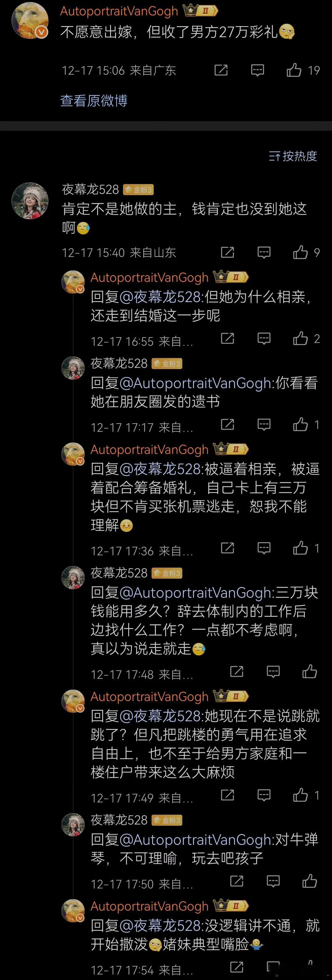Reply to comment posted 12-17 17:36
Screen dimensions: 332x980
tap(264, 548)
